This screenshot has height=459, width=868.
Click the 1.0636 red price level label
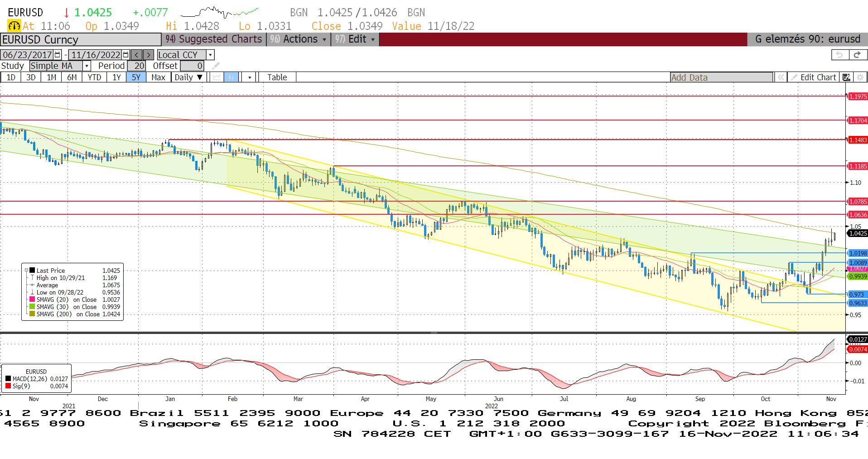[x=857, y=215]
